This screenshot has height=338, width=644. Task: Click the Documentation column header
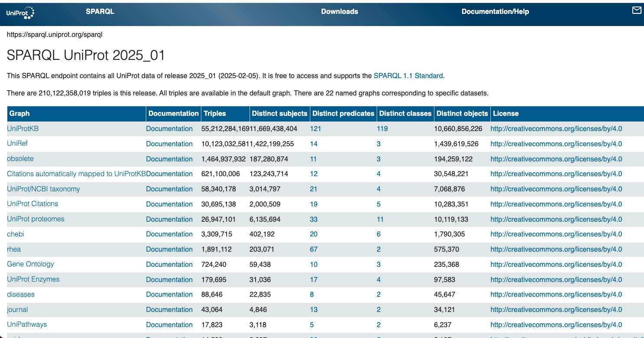pyautogui.click(x=173, y=113)
